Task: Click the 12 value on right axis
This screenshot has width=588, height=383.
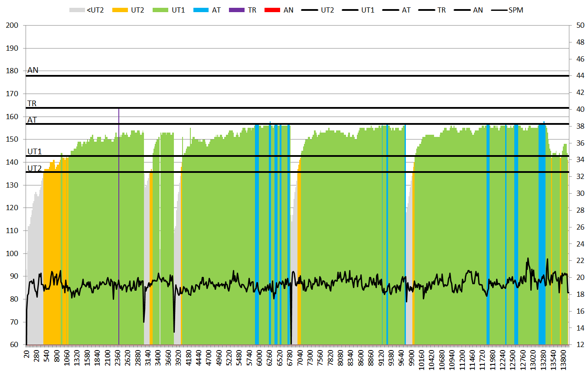Action: tap(579, 345)
